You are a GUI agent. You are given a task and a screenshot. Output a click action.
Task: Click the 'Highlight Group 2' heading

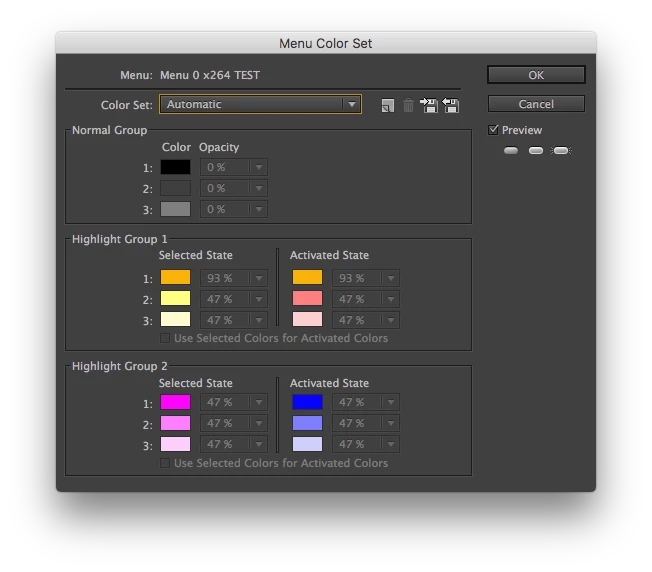coord(120,366)
